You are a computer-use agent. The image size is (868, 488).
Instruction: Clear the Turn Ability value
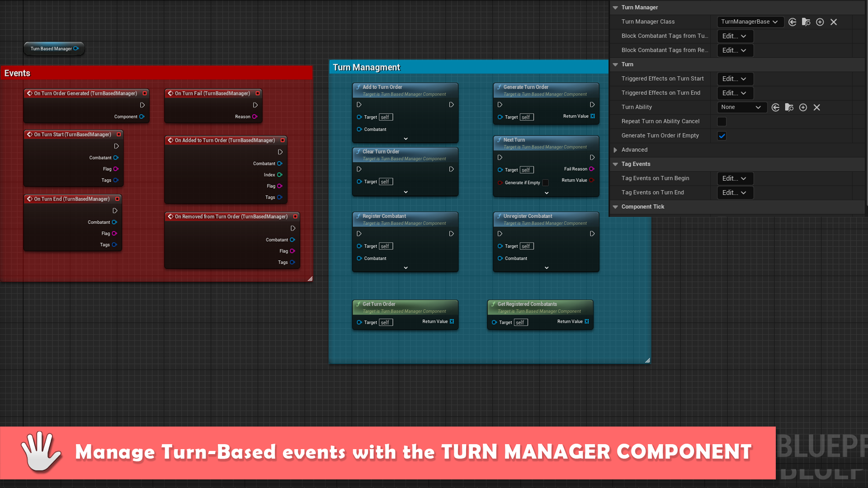click(817, 107)
